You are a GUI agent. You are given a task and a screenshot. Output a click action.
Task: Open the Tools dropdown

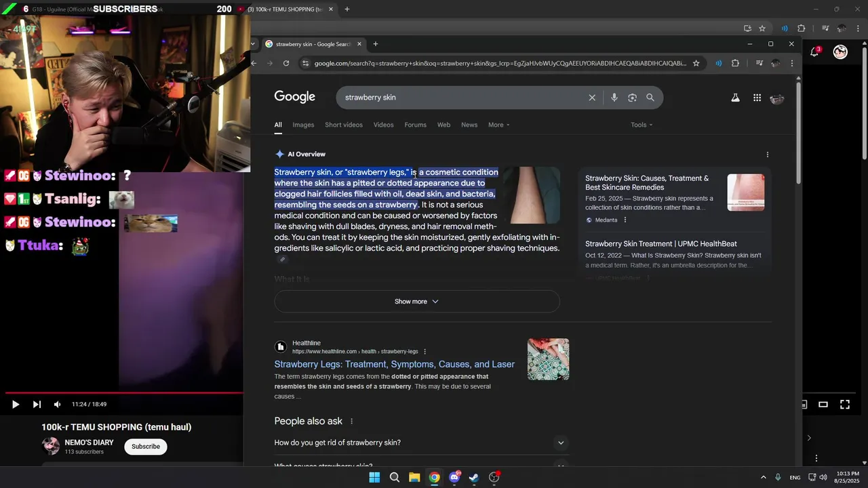[642, 125]
